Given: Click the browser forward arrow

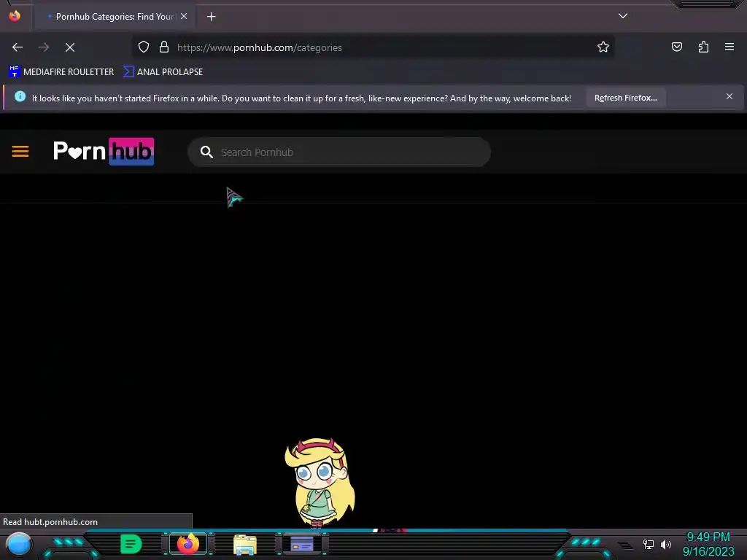Looking at the screenshot, I should pyautogui.click(x=43, y=47).
